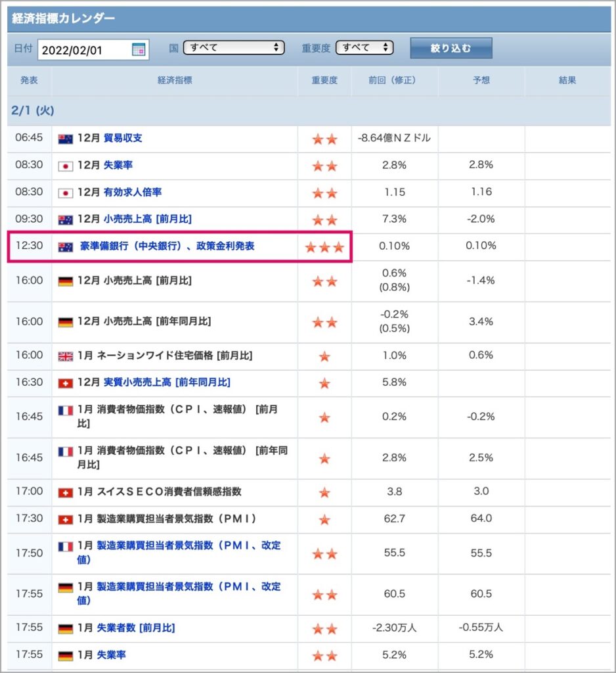The image size is (616, 673).
Task: Click the three-star rating of 豪準備銀行 row
Action: point(324,247)
